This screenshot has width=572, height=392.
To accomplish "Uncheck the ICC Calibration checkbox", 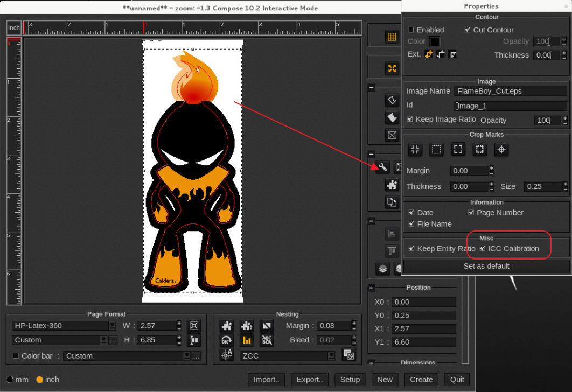I will 483,249.
